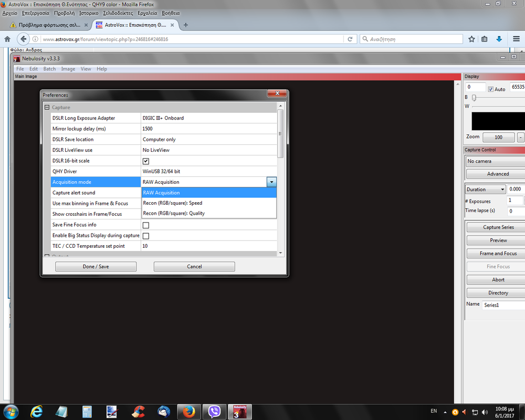Screen dimensions: 525x420
Task: Open the Batch menu in Nebulosity
Action: [49, 69]
